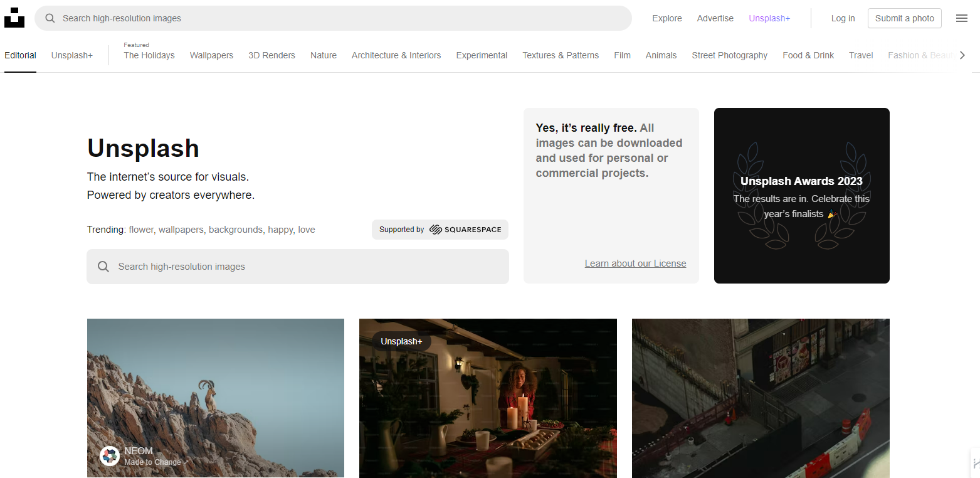This screenshot has height=478, width=980.
Task: Click NEOM Made to Change sponsor text
Action: pyautogui.click(x=156, y=456)
